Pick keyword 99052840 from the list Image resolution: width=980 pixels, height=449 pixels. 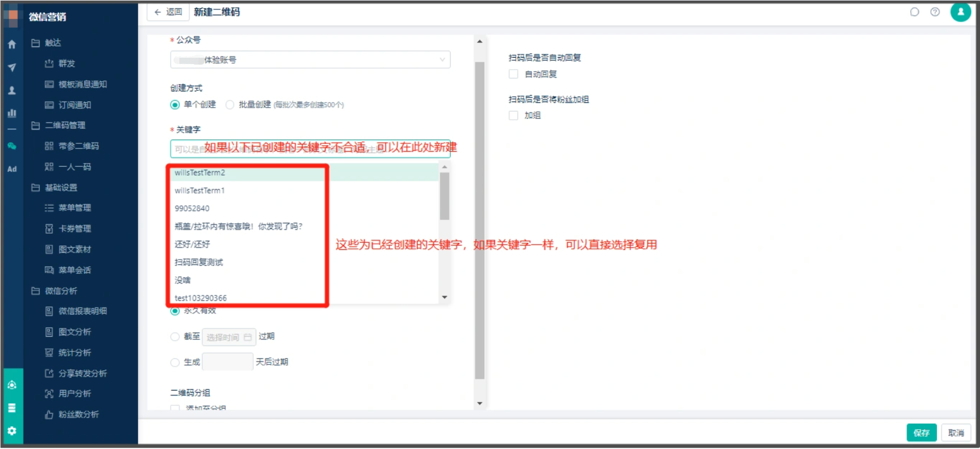pyautogui.click(x=303, y=209)
